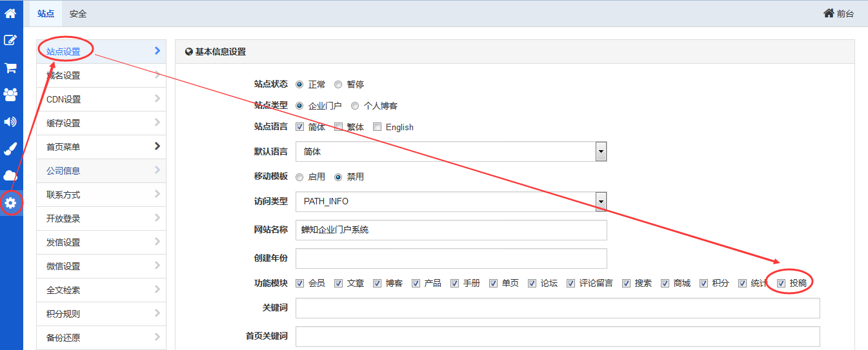The height and width of the screenshot is (350, 868).
Task: Select 暂停 site status radio
Action: click(338, 84)
